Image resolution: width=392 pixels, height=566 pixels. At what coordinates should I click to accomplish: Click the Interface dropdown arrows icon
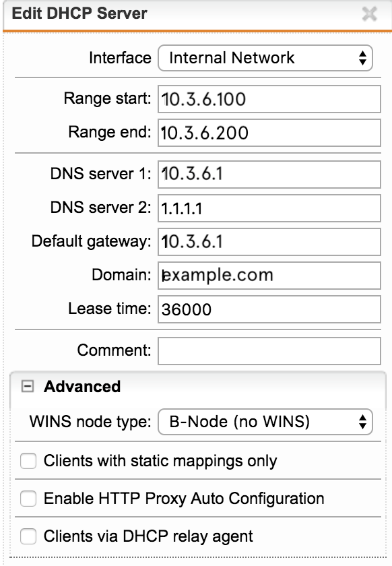[363, 58]
